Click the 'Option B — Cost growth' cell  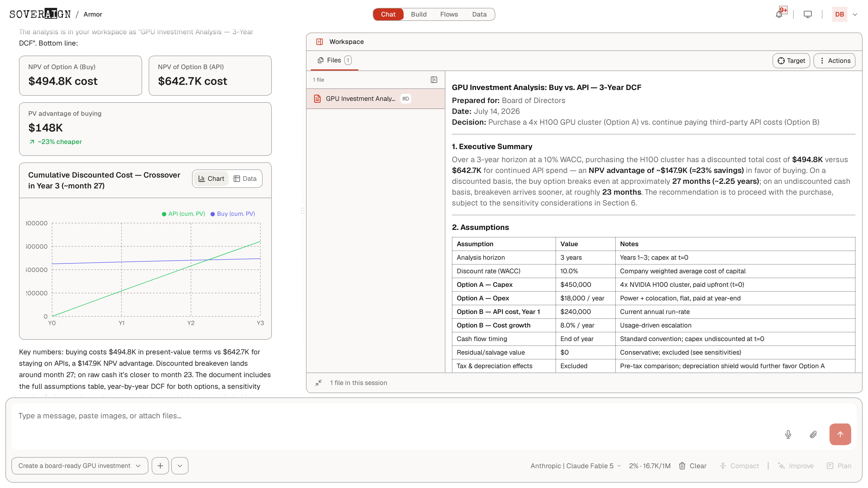503,325
